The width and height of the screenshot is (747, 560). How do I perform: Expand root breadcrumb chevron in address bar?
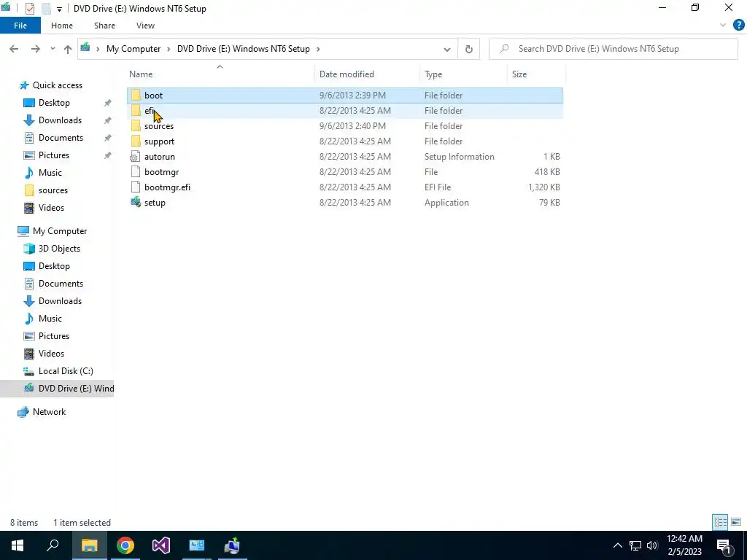pos(98,49)
